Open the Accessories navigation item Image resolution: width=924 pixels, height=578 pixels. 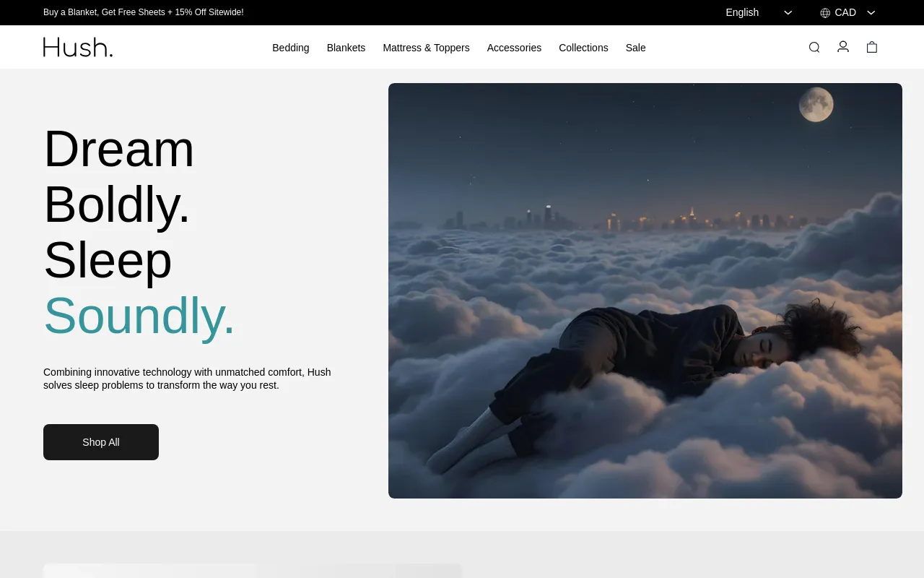(x=514, y=48)
